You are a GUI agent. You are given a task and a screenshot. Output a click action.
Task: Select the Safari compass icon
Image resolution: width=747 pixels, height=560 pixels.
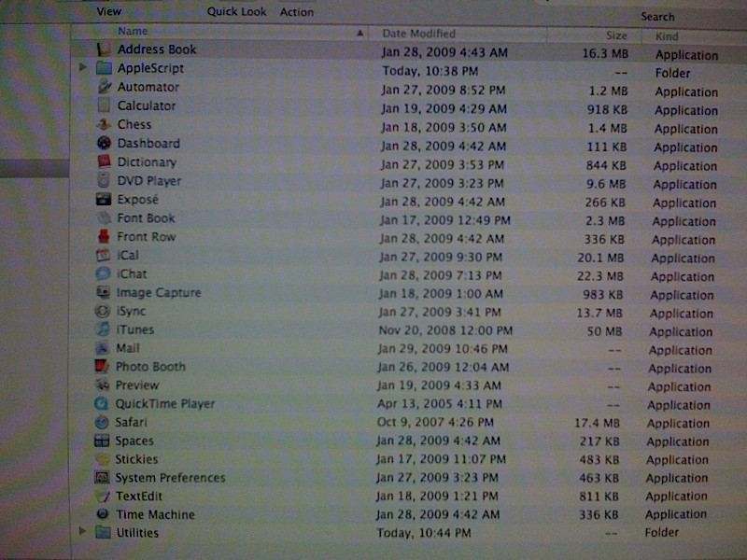(102, 422)
